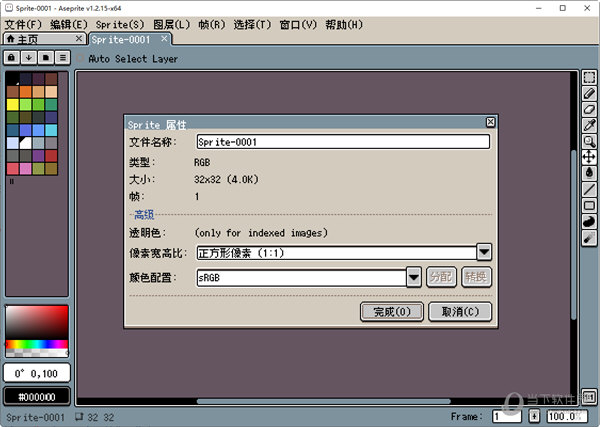Pick the yellow palette swatch
Image resolution: width=600 pixels, height=427 pixels.
[x=13, y=104]
